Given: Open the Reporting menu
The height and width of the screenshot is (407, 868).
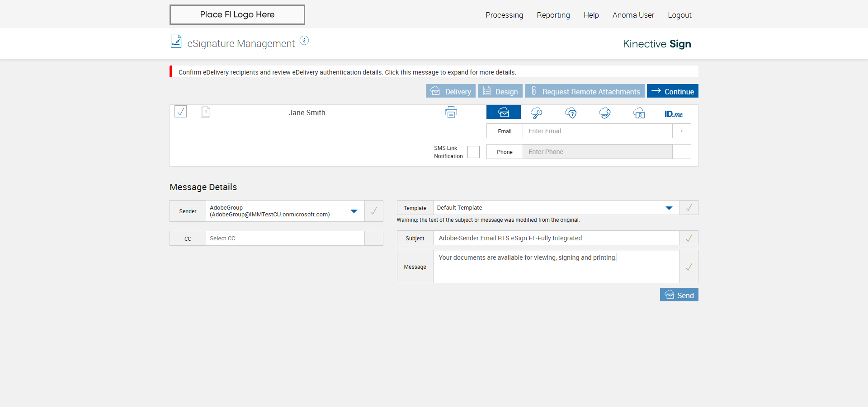Looking at the screenshot, I should coord(553,15).
